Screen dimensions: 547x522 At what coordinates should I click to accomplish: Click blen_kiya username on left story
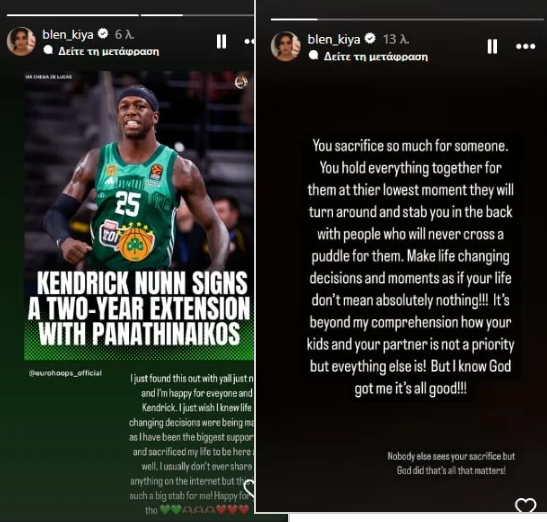68,35
